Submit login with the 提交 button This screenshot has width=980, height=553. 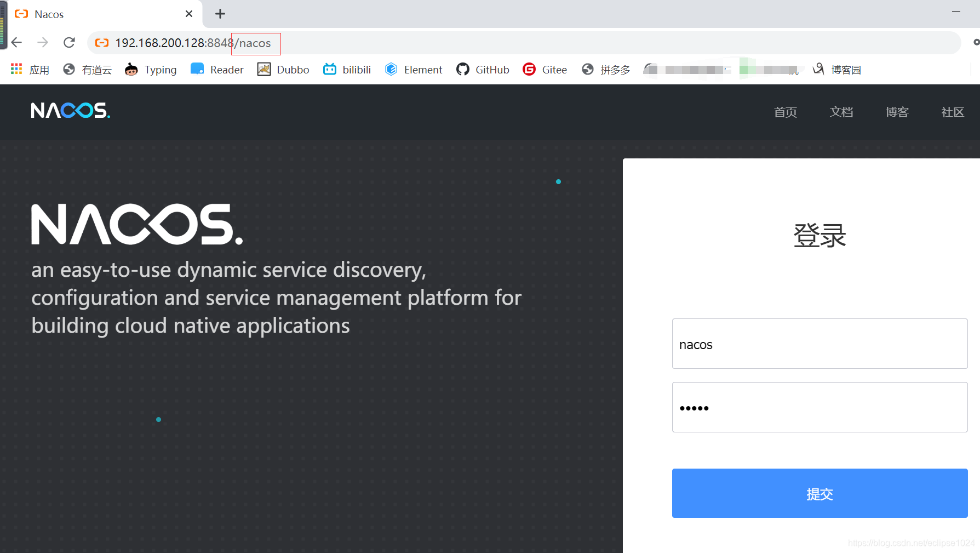(819, 493)
